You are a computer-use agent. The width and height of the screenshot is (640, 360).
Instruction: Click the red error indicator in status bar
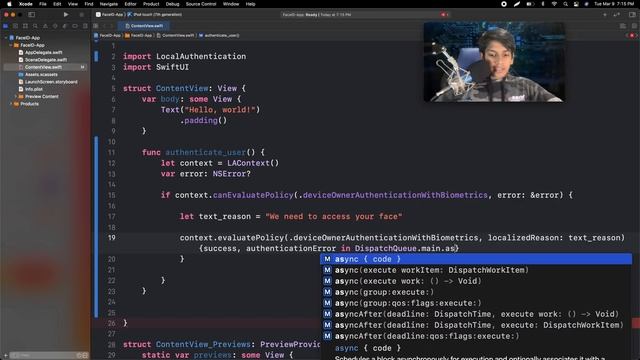(x=443, y=15)
